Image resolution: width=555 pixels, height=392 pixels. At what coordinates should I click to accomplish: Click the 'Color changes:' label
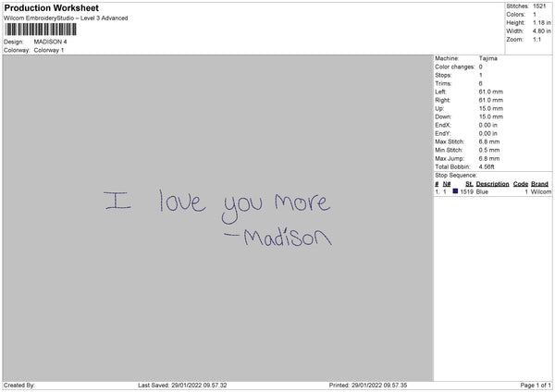pyautogui.click(x=455, y=67)
